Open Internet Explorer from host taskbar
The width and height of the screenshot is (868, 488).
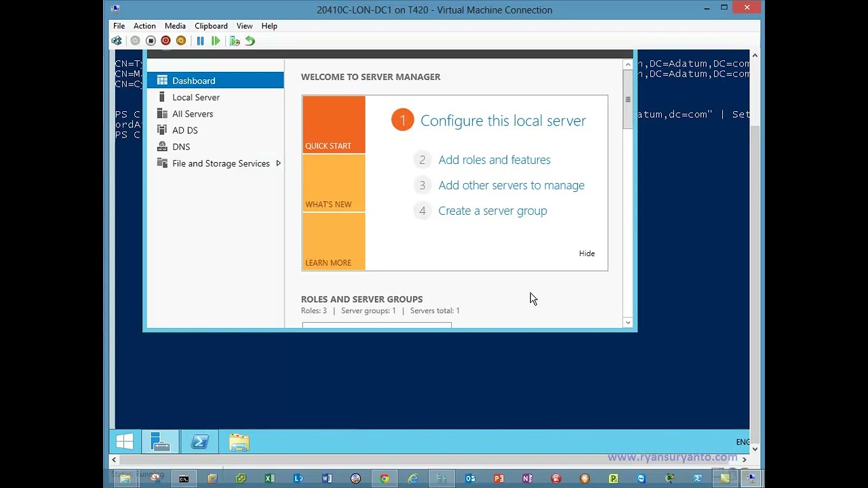(413, 479)
